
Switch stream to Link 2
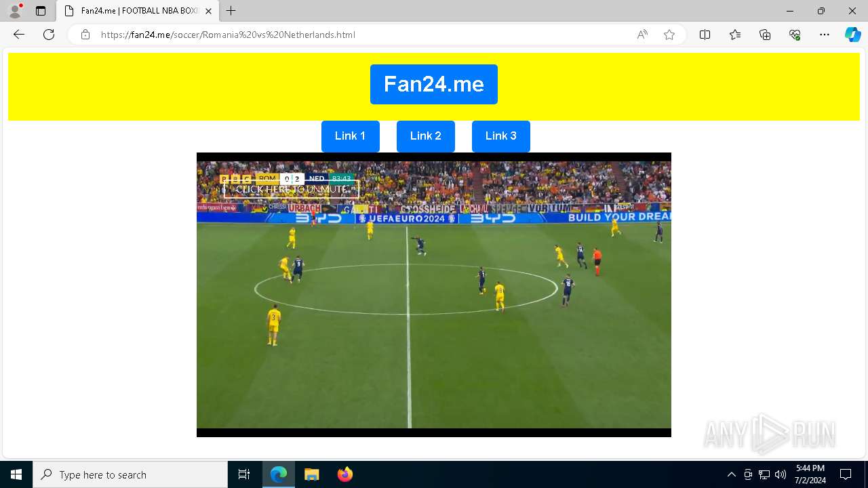coord(425,136)
